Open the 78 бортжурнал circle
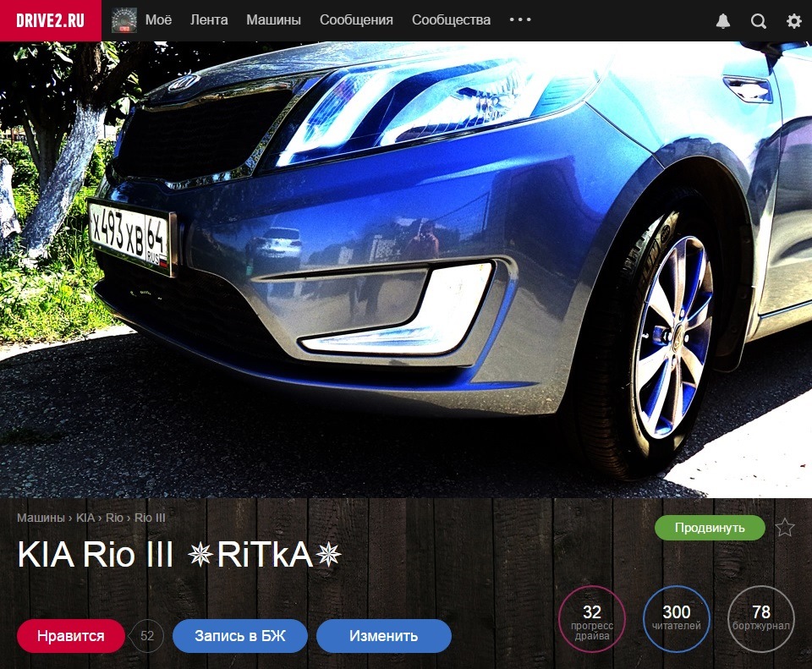 (x=760, y=619)
